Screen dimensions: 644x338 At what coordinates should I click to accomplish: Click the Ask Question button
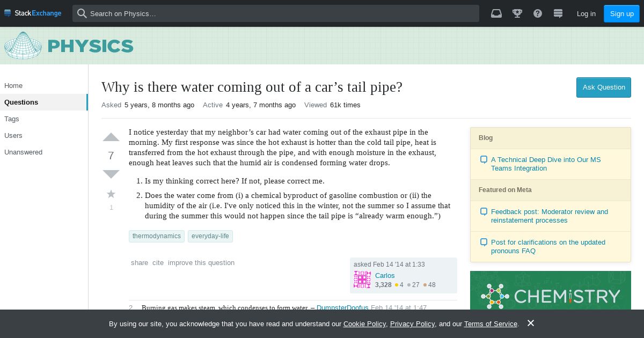point(604,87)
